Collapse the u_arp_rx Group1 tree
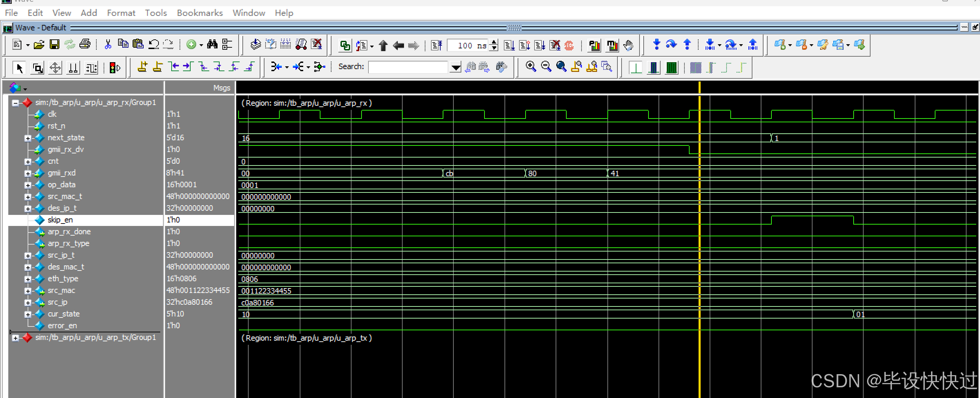Screen dimensions: 980x398 coord(15,103)
